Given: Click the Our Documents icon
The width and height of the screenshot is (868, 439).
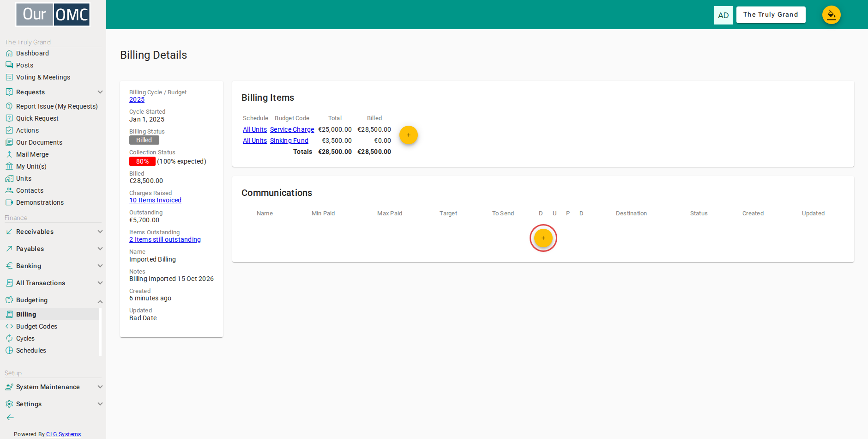Looking at the screenshot, I should point(9,142).
